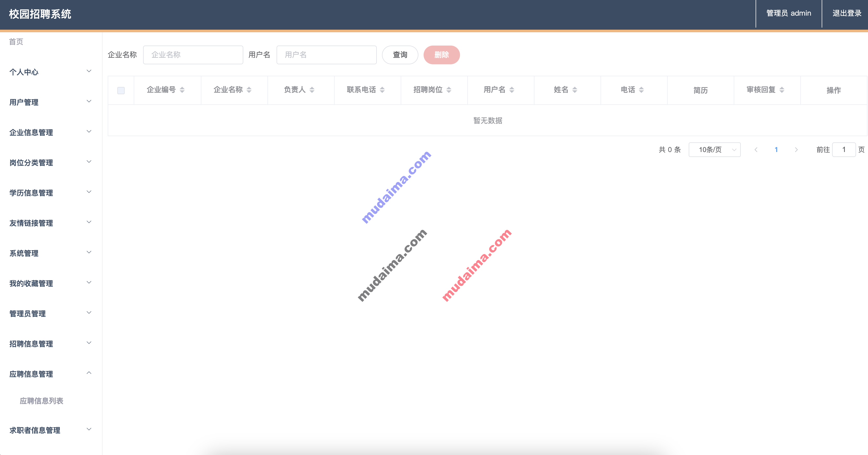Open 首页 in the sidebar
The image size is (868, 455).
[x=16, y=41]
